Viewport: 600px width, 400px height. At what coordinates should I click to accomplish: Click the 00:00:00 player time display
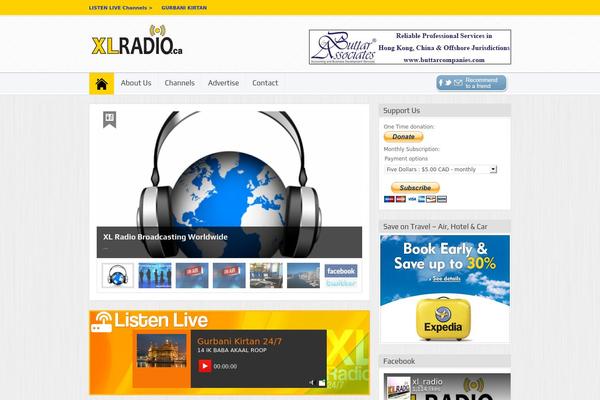coord(225,366)
